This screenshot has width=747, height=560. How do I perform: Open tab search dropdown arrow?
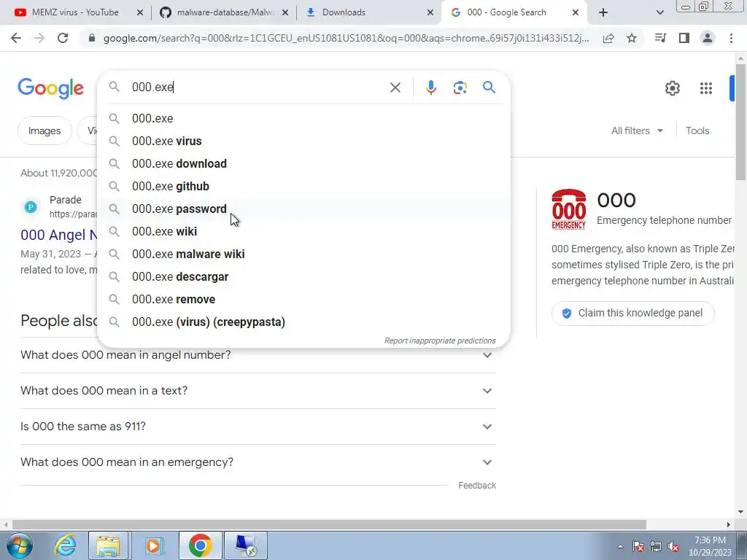[x=659, y=12]
